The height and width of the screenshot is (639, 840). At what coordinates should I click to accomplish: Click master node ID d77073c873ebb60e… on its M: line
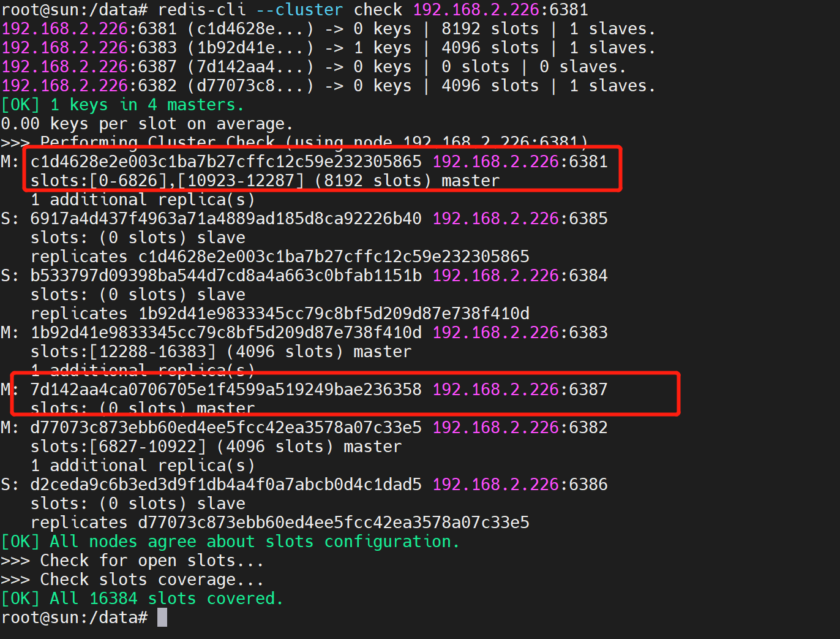pyautogui.click(x=226, y=428)
